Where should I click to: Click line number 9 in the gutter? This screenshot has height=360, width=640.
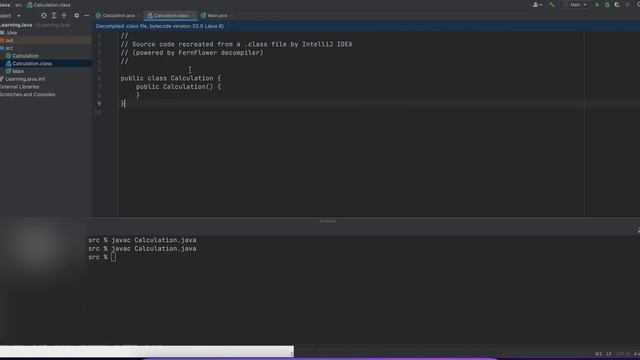pyautogui.click(x=99, y=104)
